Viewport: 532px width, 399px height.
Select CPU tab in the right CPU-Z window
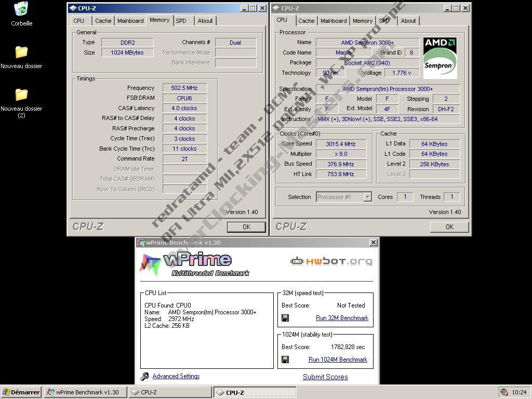[x=282, y=20]
